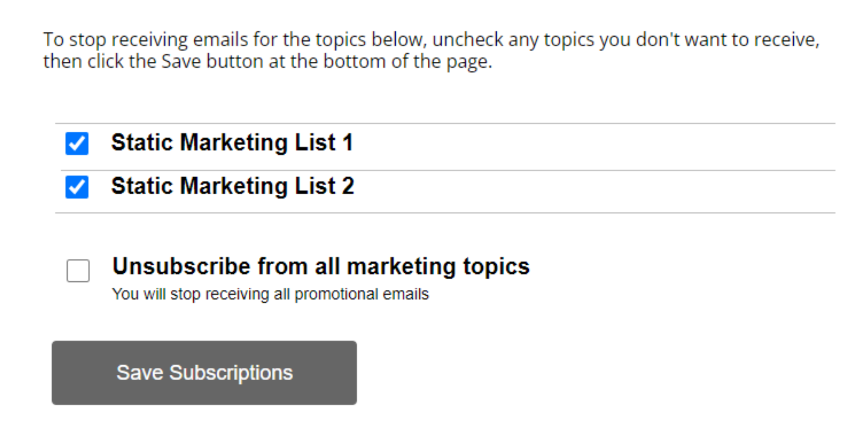868x444 pixels.
Task: Uncheck the Static Marketing List 1 checkbox
Action: (77, 143)
